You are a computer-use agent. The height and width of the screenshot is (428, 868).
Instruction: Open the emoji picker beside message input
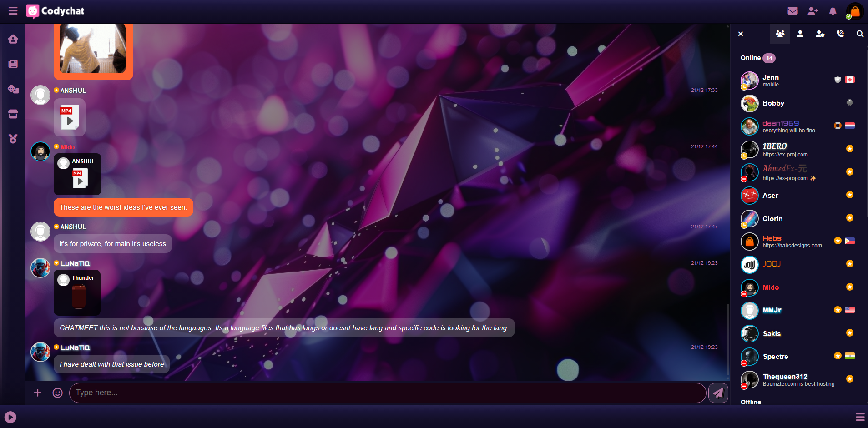click(x=57, y=393)
